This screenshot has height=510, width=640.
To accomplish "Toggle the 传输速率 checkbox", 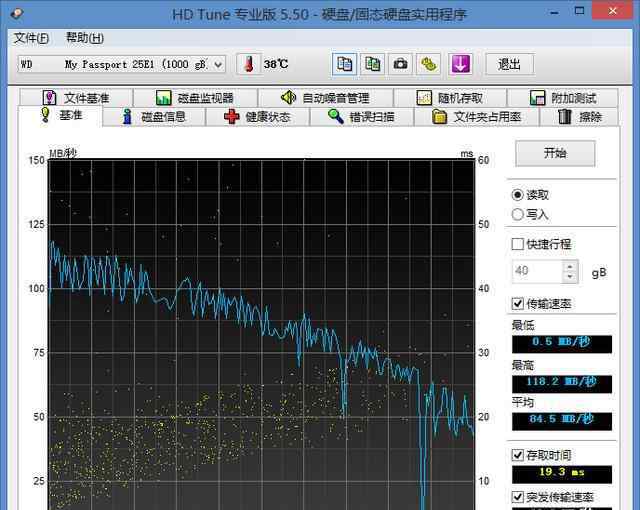I will (x=518, y=304).
